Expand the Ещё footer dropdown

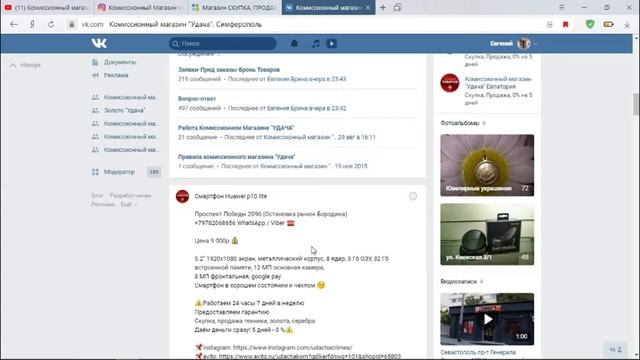(x=129, y=204)
